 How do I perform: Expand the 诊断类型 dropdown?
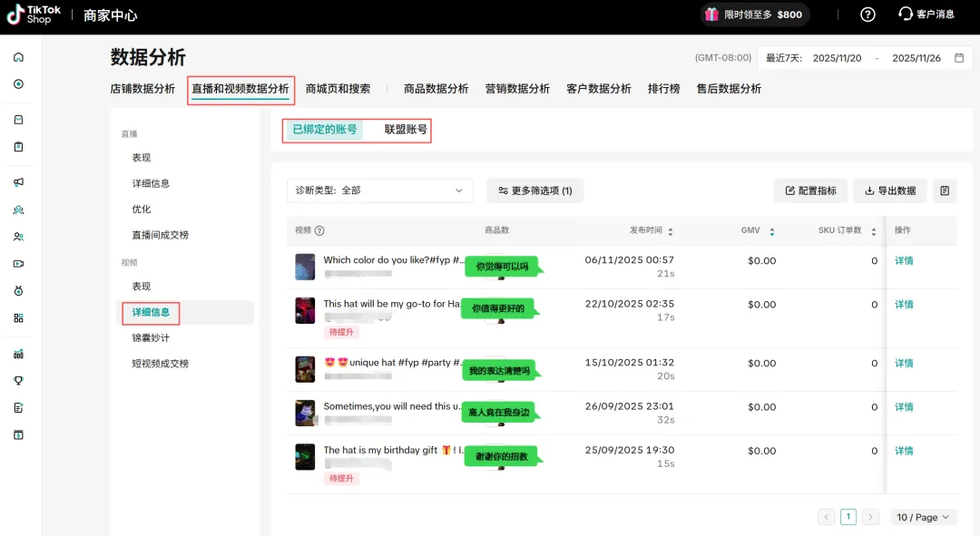click(379, 190)
